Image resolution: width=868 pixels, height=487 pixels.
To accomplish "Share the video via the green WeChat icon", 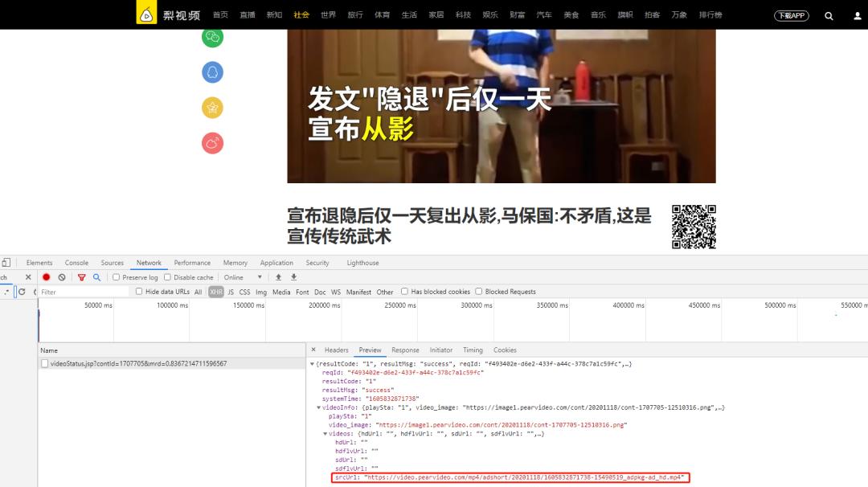I will (x=212, y=37).
